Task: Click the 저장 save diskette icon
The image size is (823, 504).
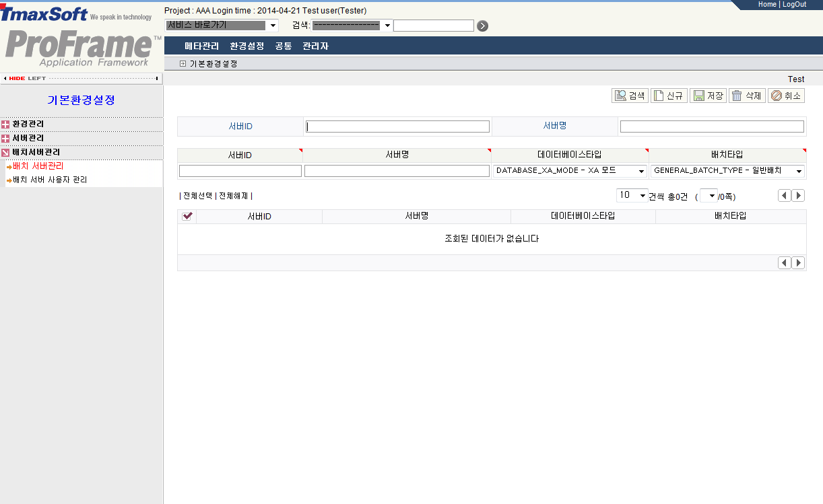Action: [708, 95]
